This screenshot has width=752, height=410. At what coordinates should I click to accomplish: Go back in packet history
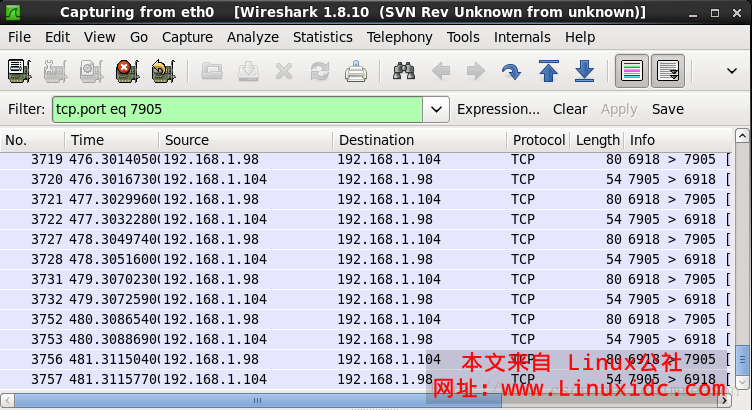(x=440, y=71)
